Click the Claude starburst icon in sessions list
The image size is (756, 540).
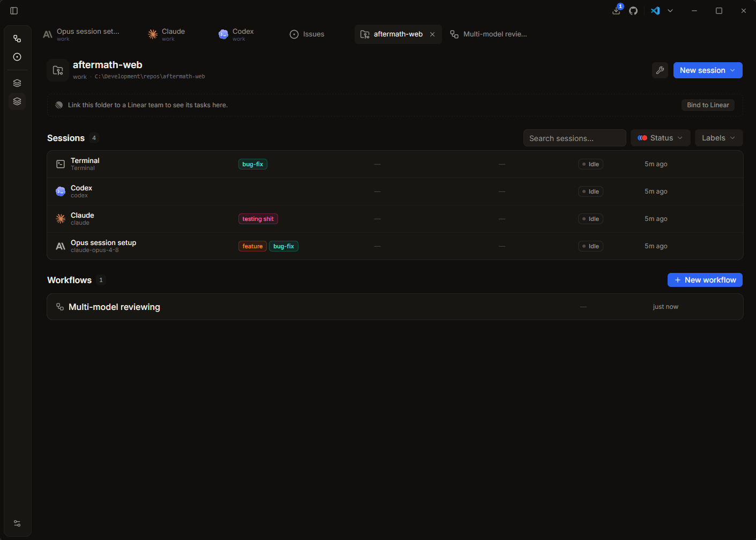pos(61,219)
